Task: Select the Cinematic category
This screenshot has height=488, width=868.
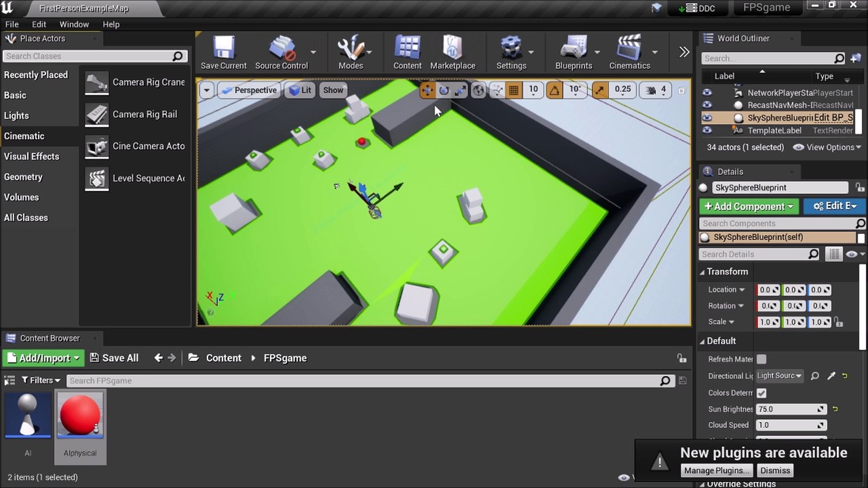Action: point(39,136)
